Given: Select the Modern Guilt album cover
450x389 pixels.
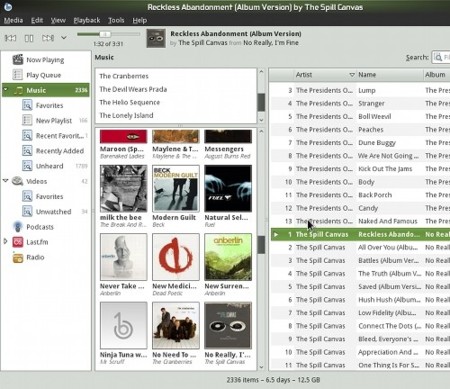Looking at the screenshot, I should tap(176, 188).
